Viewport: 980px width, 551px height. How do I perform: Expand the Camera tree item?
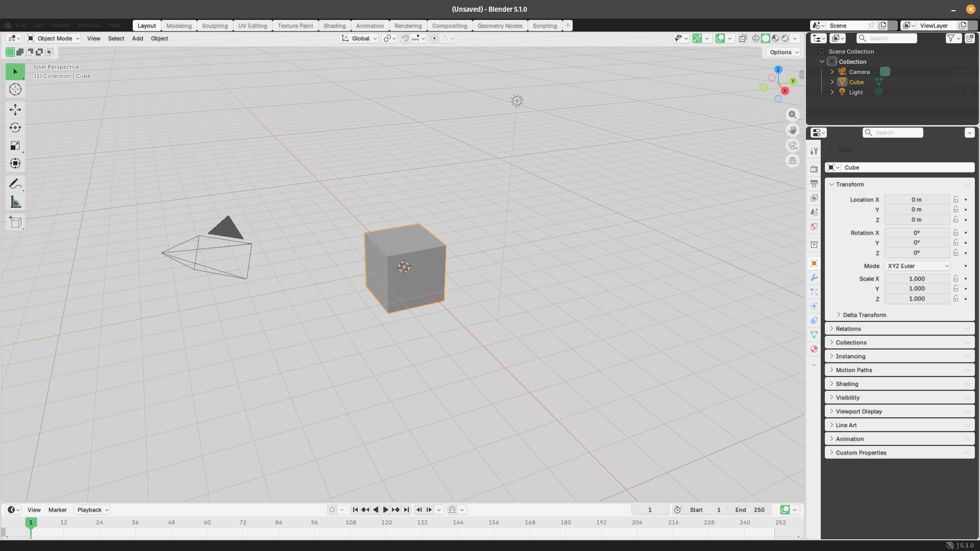point(832,72)
